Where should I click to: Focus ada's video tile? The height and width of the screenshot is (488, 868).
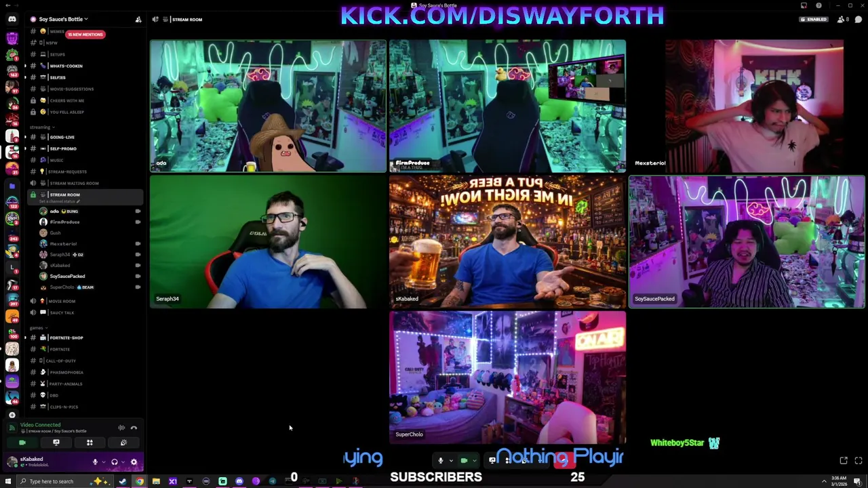tap(268, 106)
